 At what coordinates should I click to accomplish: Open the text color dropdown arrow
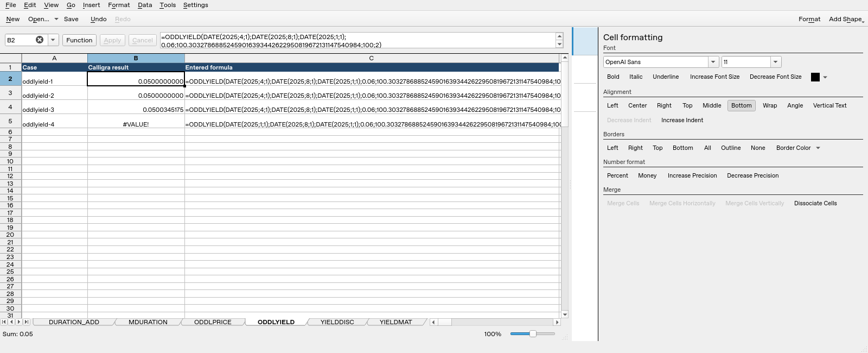(825, 77)
